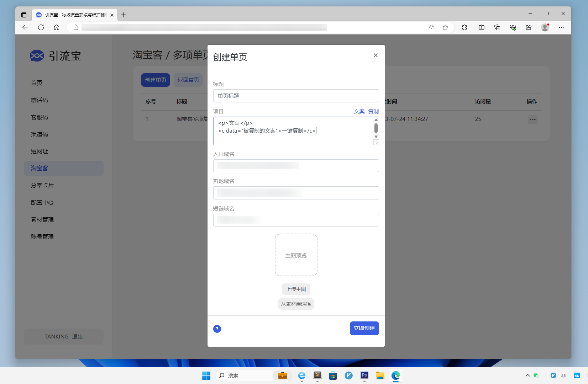Click the 项目 textarea scrollbar down arrow
The height and width of the screenshot is (384, 588).
click(x=376, y=137)
